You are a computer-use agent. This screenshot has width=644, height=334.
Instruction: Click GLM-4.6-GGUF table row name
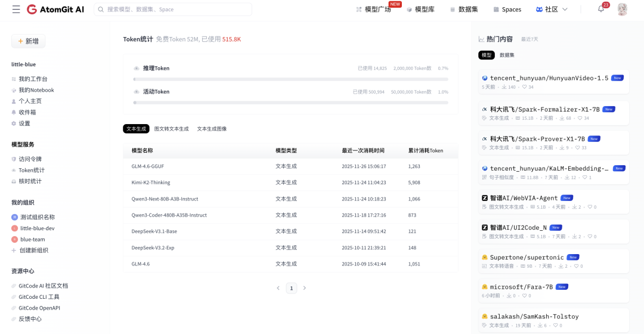(x=147, y=166)
